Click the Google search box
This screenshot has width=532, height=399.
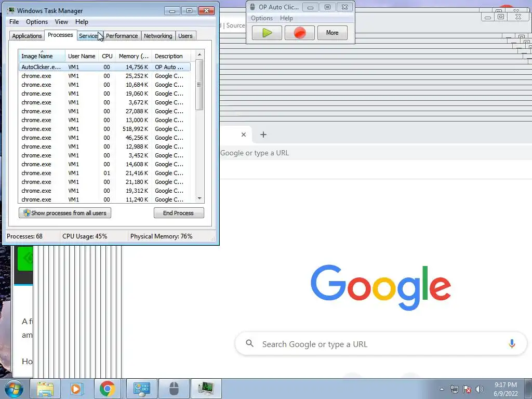pyautogui.click(x=381, y=344)
